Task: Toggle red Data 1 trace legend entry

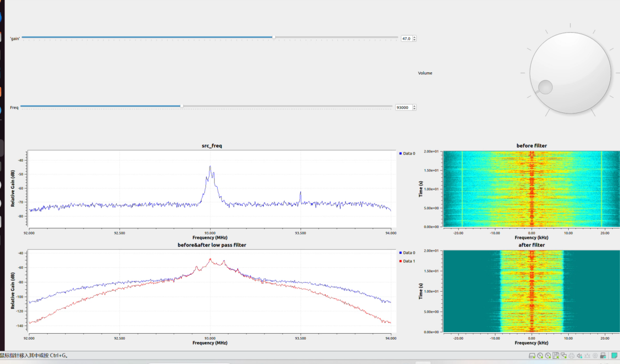Action: [407, 261]
